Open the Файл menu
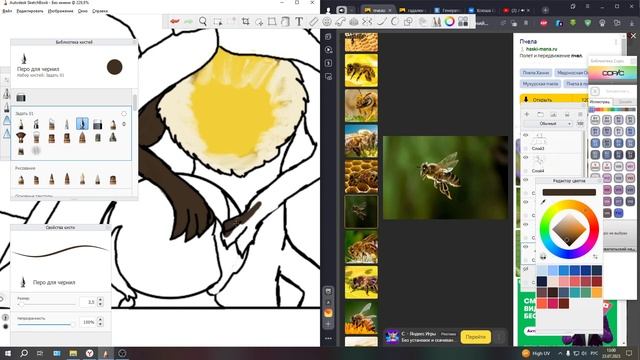This screenshot has width=640, height=360. tap(7, 11)
